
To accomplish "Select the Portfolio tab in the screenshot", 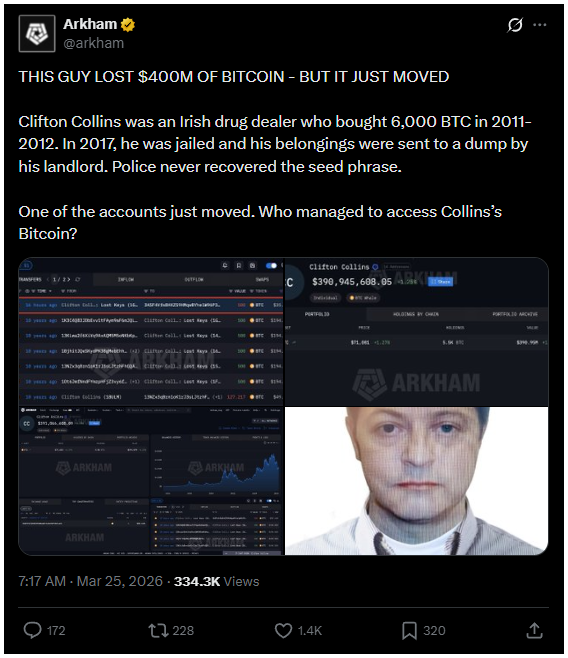I will tap(317, 314).
